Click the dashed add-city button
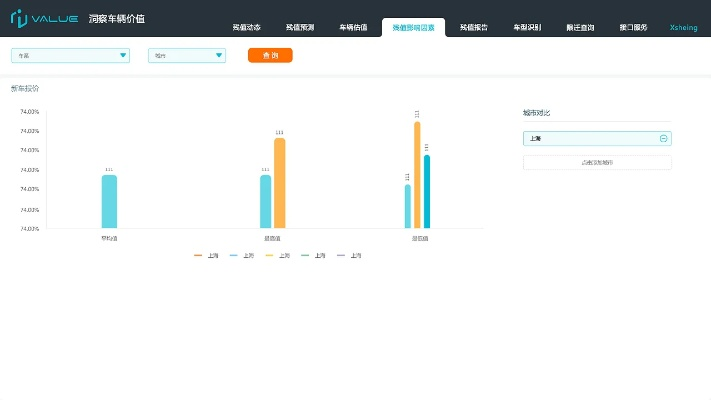Viewport: 711px width, 400px height. click(597, 162)
